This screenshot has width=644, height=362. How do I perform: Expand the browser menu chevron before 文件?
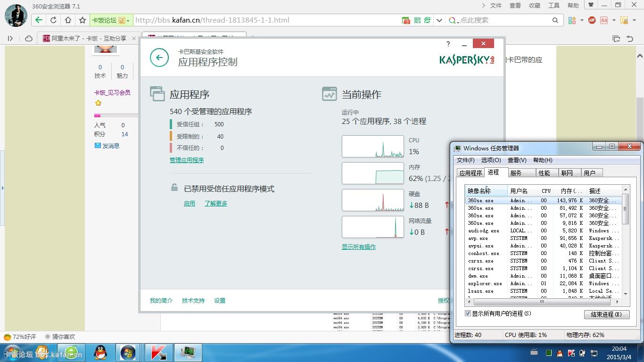click(x=484, y=5)
